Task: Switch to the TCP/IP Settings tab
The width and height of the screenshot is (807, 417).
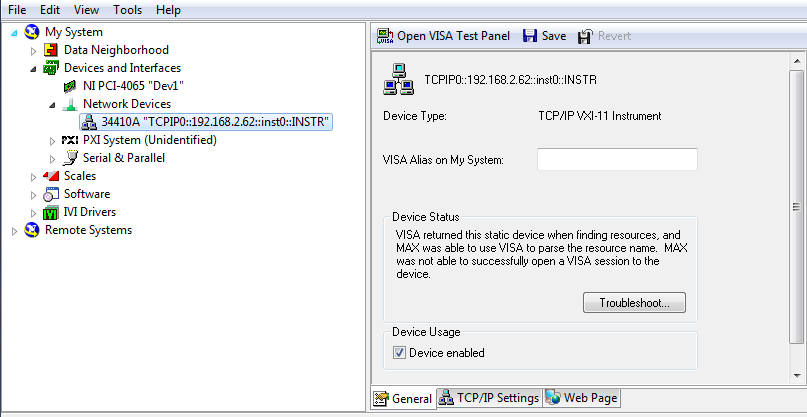Action: pos(490,398)
